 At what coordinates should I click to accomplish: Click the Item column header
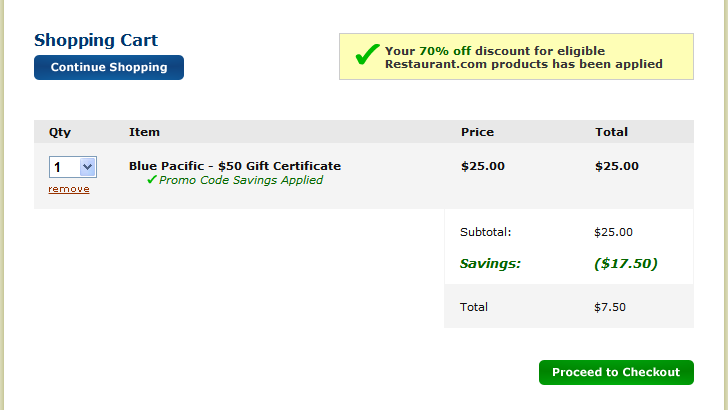point(144,132)
